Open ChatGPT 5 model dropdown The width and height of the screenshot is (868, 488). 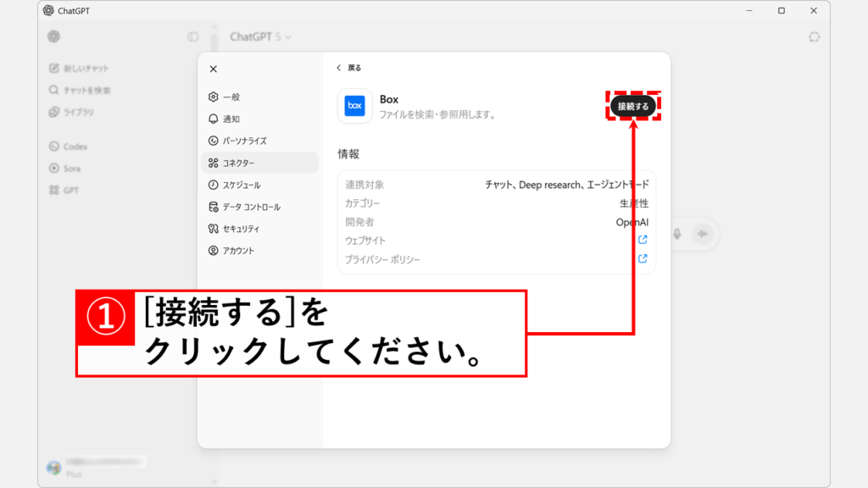point(261,37)
